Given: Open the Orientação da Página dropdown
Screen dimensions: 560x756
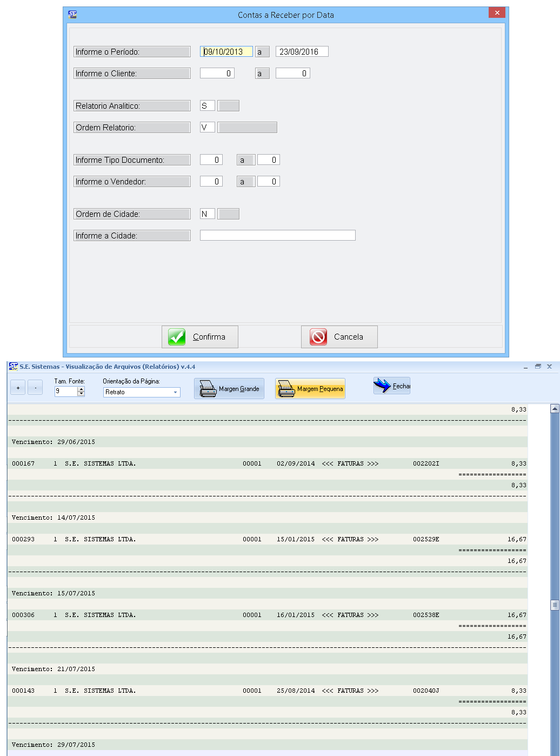Looking at the screenshot, I should (x=175, y=392).
